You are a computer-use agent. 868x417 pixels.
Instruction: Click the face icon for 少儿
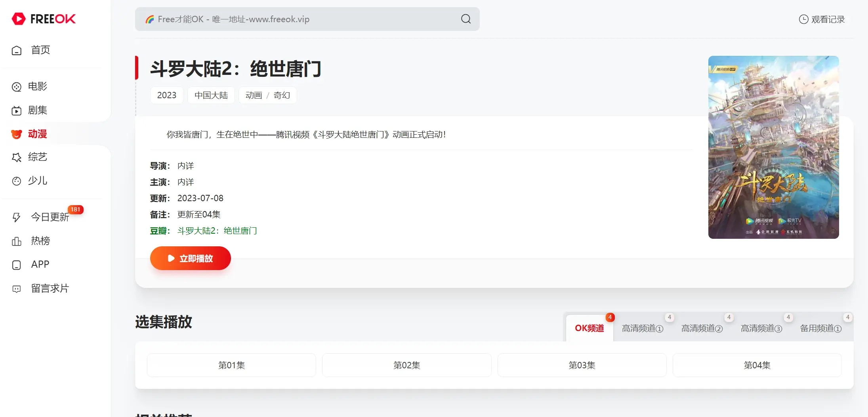[17, 181]
